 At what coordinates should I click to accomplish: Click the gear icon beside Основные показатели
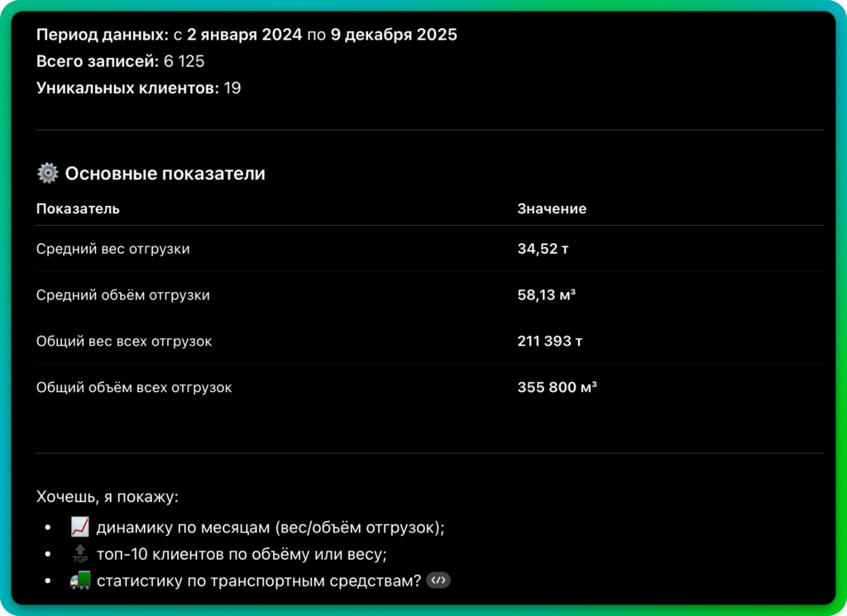point(47,174)
